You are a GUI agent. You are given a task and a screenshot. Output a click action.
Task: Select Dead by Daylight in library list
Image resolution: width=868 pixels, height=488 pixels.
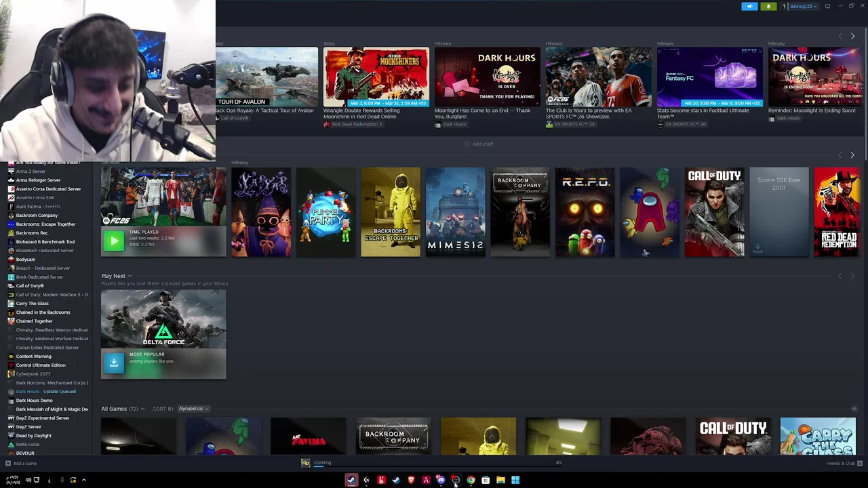coord(33,436)
